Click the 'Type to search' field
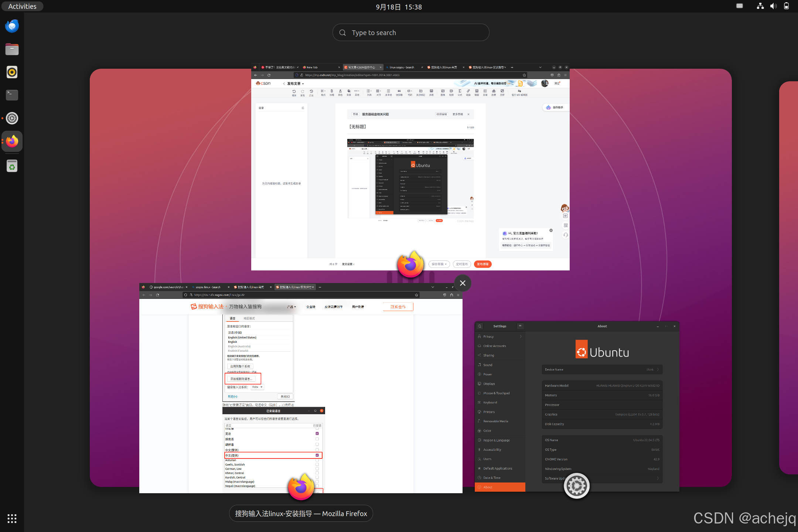The image size is (798, 532). 411,33
